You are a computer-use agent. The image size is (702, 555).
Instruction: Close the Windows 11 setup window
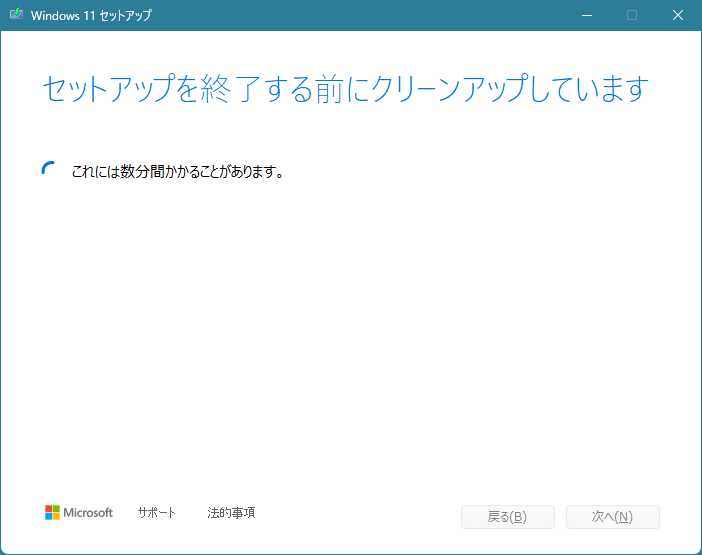tap(678, 15)
